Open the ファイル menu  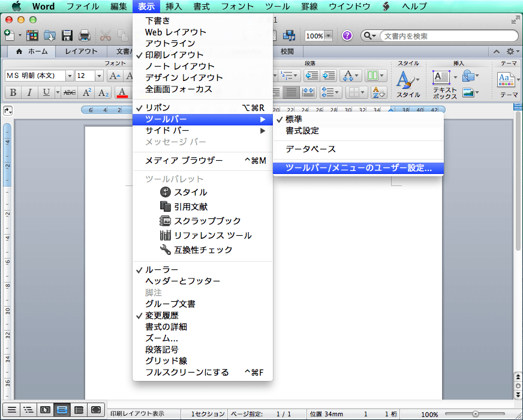[x=82, y=7]
